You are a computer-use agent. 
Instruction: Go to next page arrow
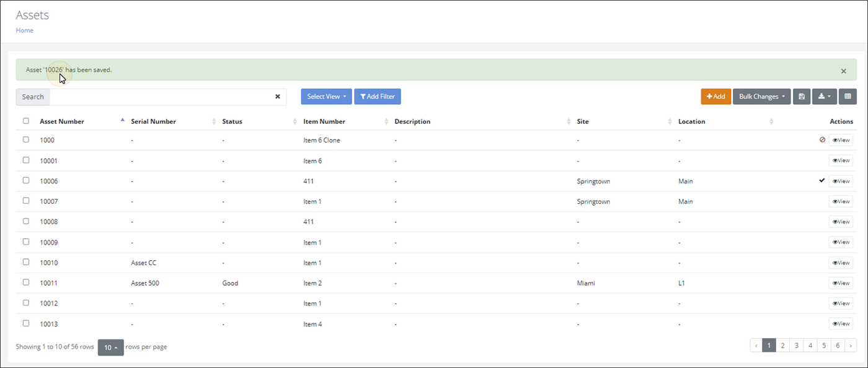pyautogui.click(x=851, y=346)
